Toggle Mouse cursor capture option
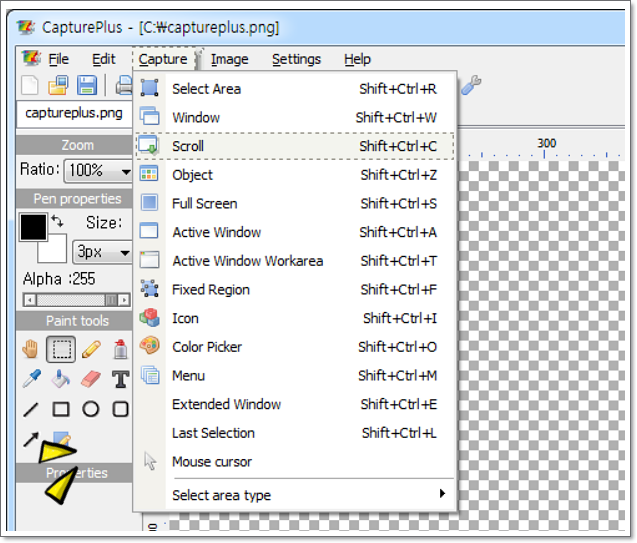This screenshot has height=543, width=637. pos(295,462)
